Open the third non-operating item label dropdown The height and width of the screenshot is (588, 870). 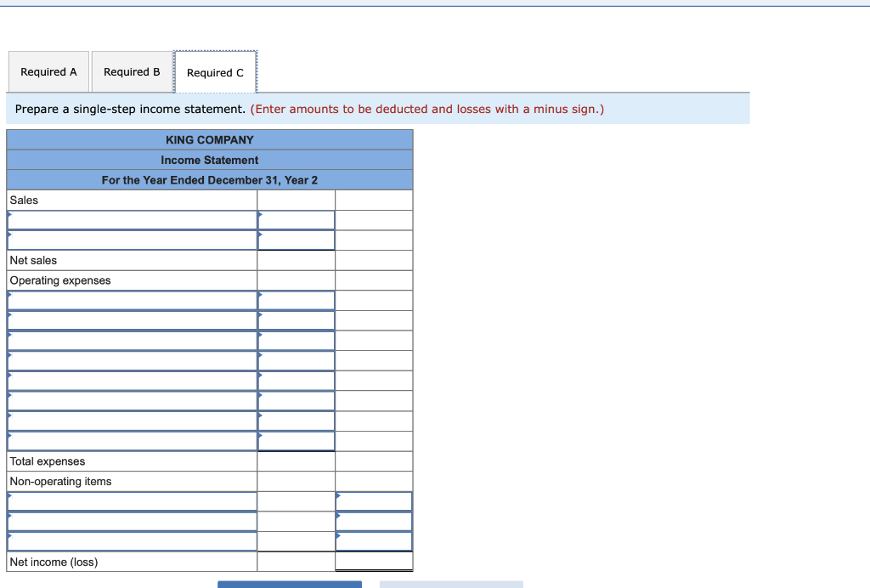(132, 540)
